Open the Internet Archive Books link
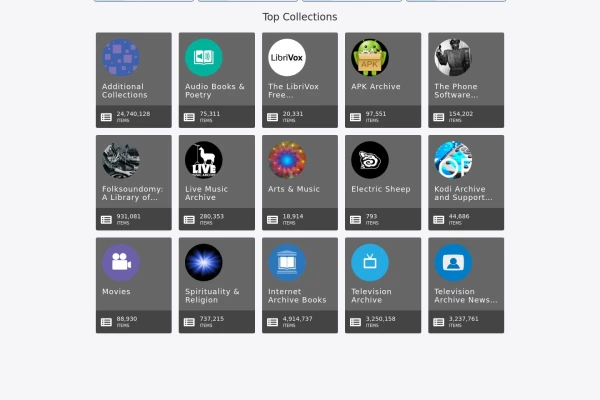Screen dimensions: 600x400 [297, 296]
